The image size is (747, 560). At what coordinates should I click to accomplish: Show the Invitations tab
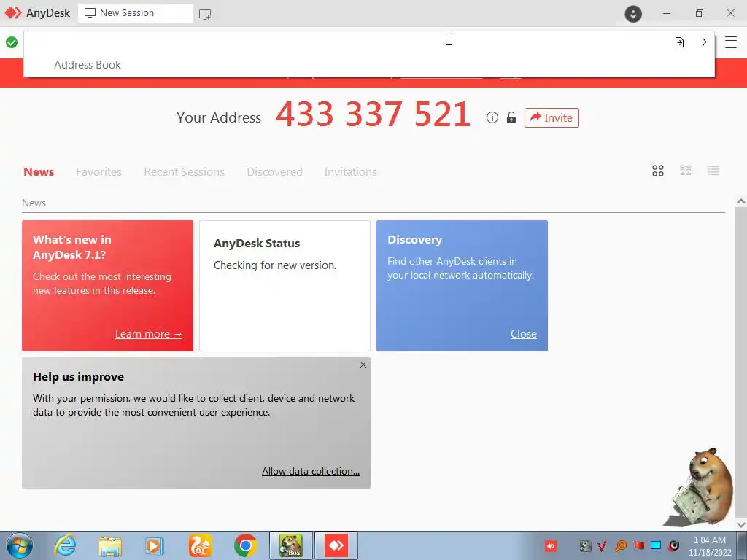(x=350, y=172)
